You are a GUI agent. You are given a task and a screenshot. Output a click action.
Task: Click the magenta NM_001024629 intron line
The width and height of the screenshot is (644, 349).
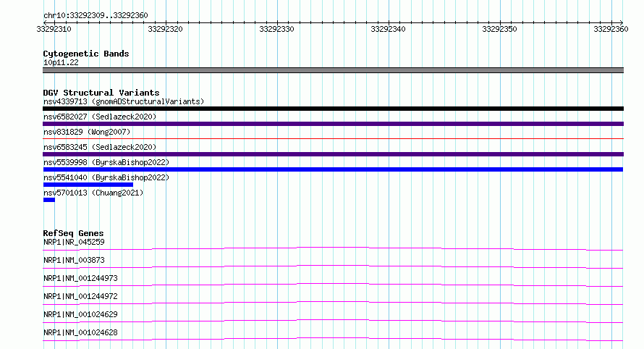[333, 320]
